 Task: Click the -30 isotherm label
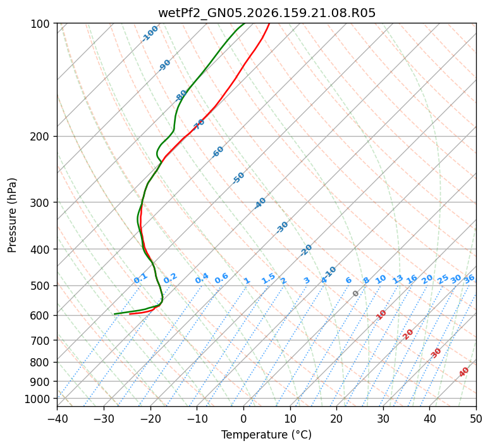[x=282, y=227]
